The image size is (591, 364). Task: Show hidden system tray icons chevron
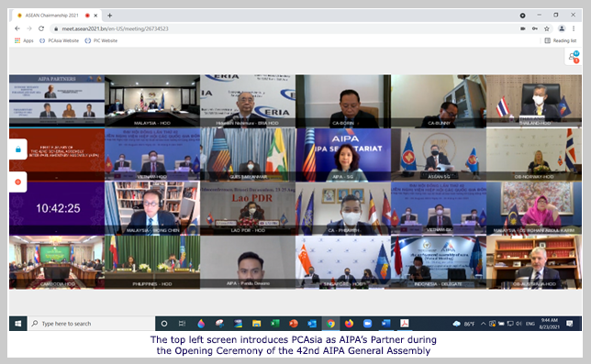(483, 324)
